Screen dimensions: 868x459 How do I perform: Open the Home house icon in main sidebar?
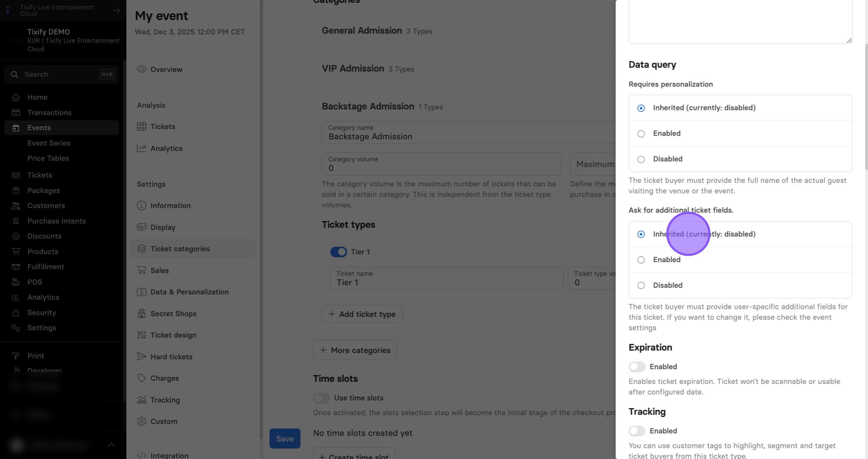click(x=15, y=97)
